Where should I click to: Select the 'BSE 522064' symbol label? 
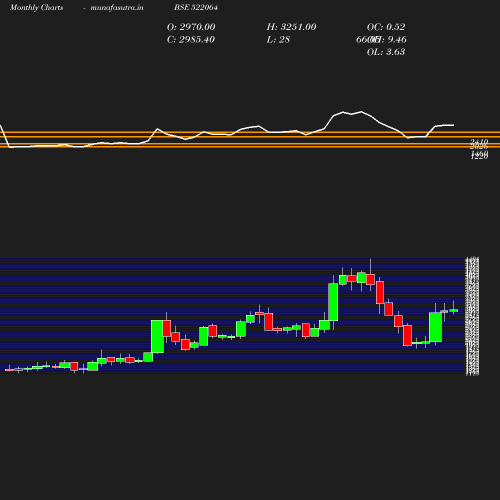(196, 7)
